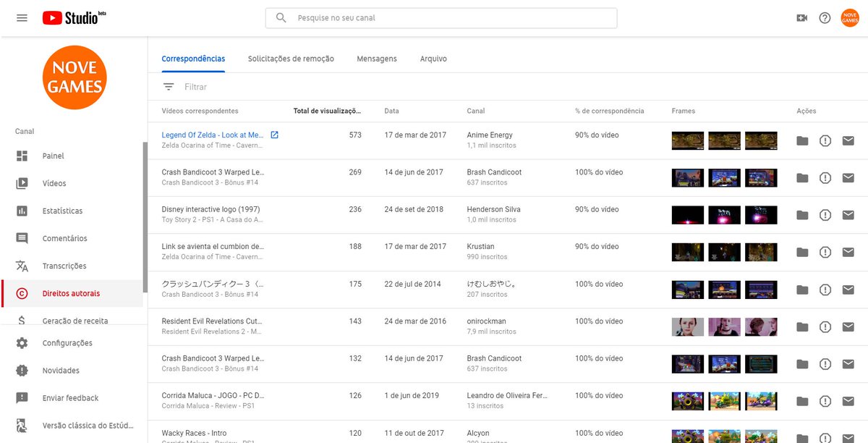The image size is (868, 443).
Task: Click exclamation icon in the 175 views row
Action: [x=825, y=290]
